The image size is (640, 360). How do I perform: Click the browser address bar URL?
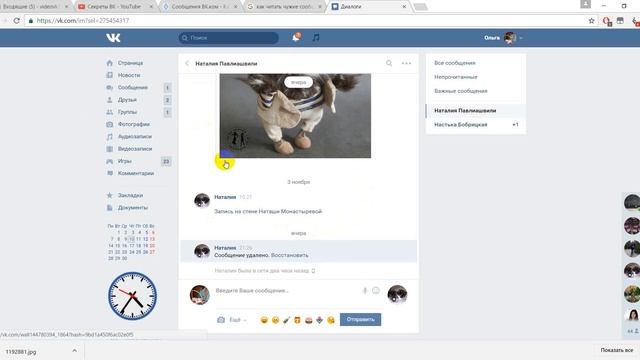(x=83, y=20)
